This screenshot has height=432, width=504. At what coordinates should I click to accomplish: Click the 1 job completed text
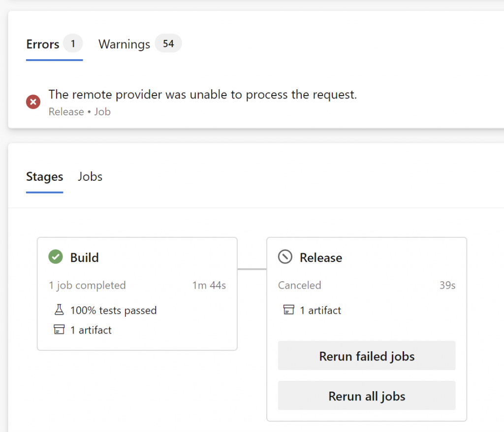87,285
